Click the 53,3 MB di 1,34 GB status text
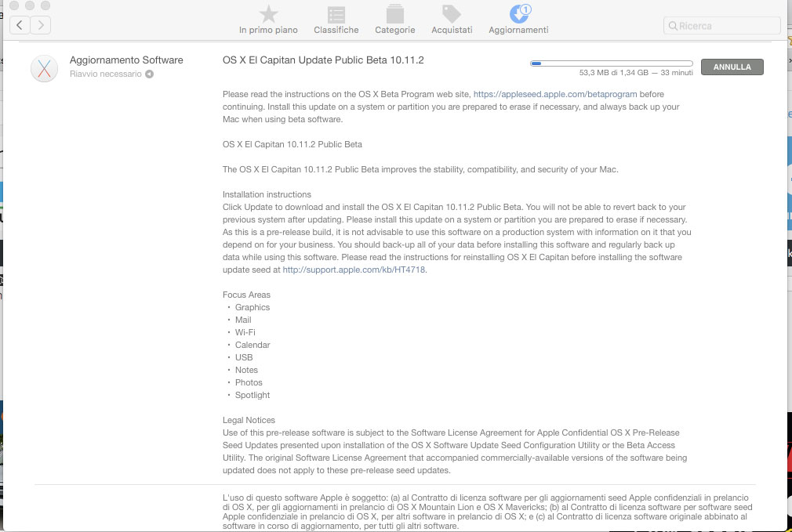This screenshot has width=792, height=532. [636, 73]
